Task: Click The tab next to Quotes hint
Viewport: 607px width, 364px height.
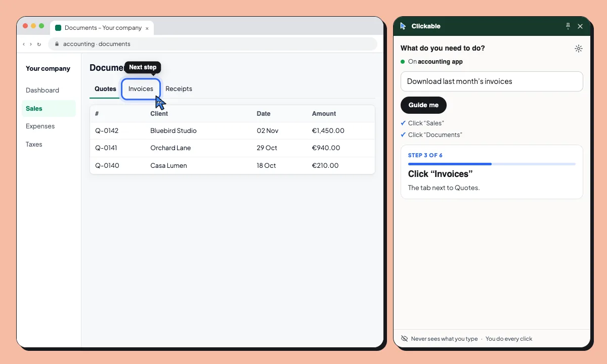Action: coord(444,188)
